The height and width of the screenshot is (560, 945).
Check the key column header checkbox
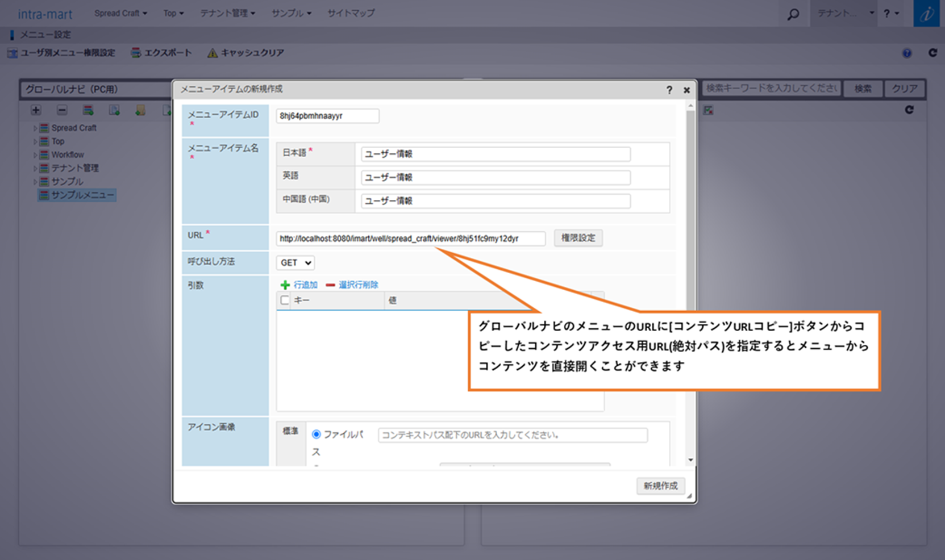pyautogui.click(x=285, y=300)
